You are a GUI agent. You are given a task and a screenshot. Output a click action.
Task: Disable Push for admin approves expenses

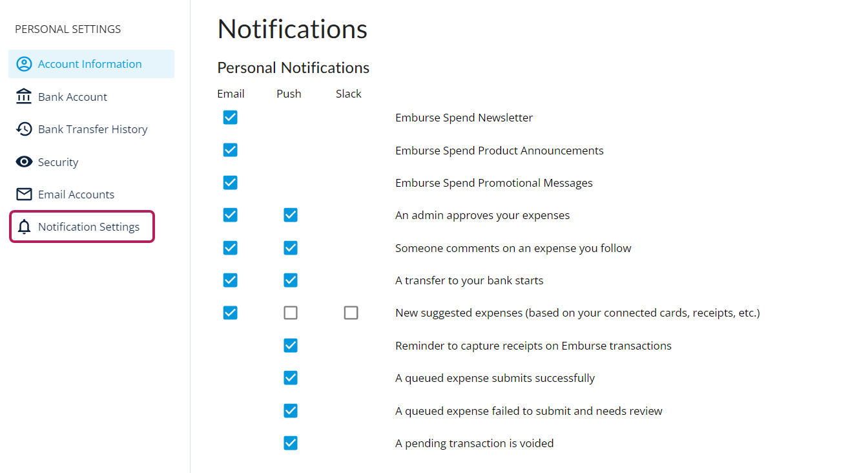(x=291, y=215)
